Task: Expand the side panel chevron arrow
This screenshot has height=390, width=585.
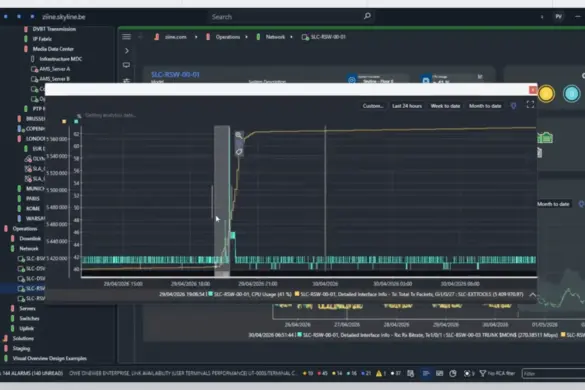Action: (126, 50)
